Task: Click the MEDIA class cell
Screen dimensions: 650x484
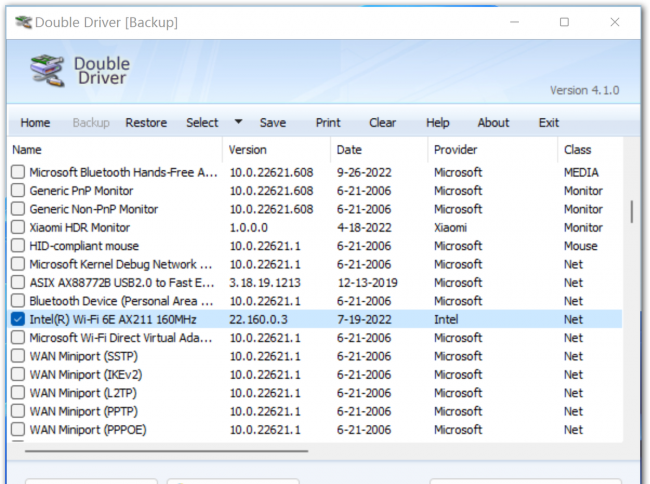Action: [x=581, y=172]
